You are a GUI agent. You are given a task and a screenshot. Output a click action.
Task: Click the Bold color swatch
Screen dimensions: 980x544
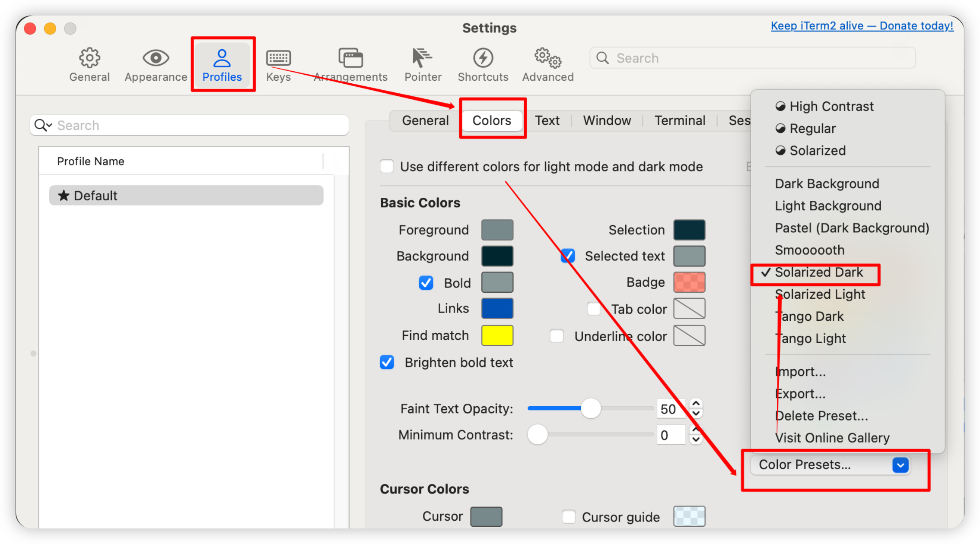click(497, 282)
